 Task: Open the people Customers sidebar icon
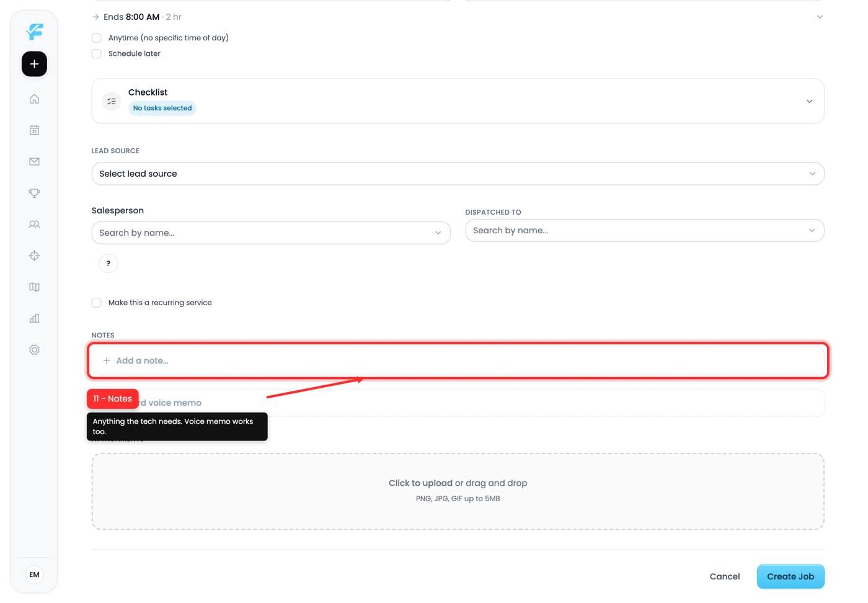pos(34,225)
